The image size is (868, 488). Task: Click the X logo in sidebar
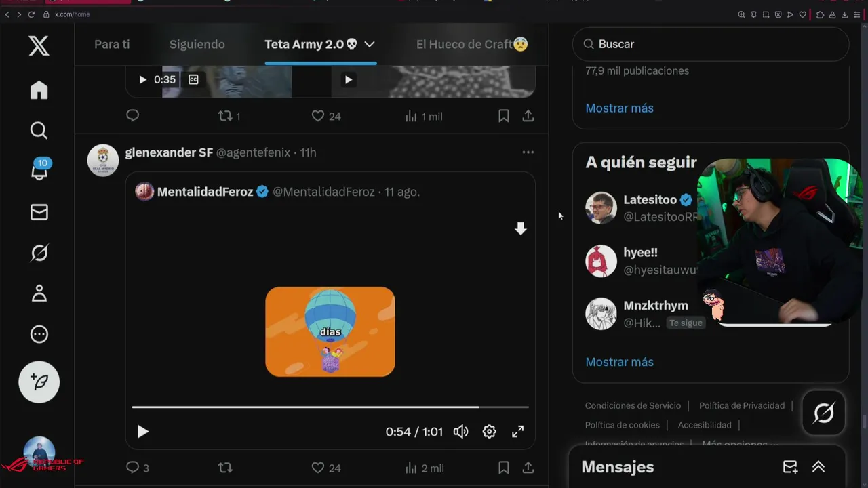[39, 46]
